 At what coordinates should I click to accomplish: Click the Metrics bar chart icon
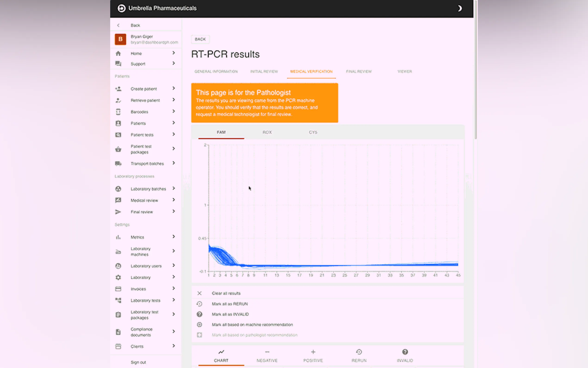118,237
